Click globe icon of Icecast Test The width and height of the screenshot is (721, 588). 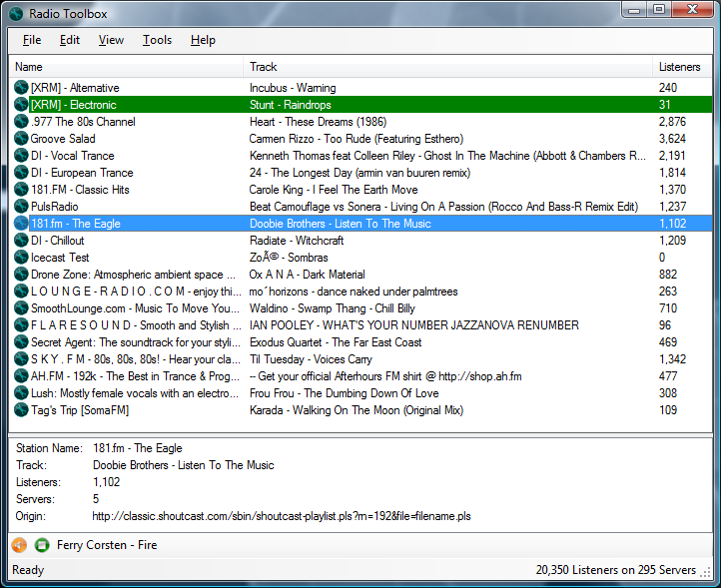pos(21,258)
